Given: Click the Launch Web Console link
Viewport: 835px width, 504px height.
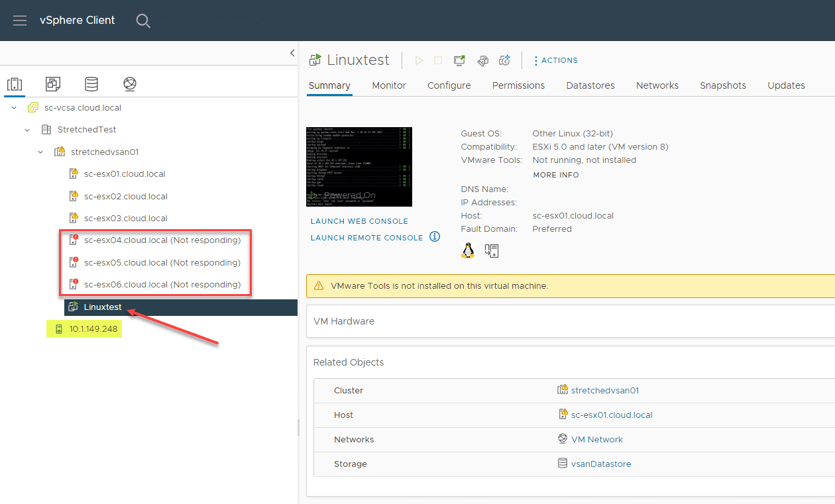Looking at the screenshot, I should pyautogui.click(x=359, y=221).
